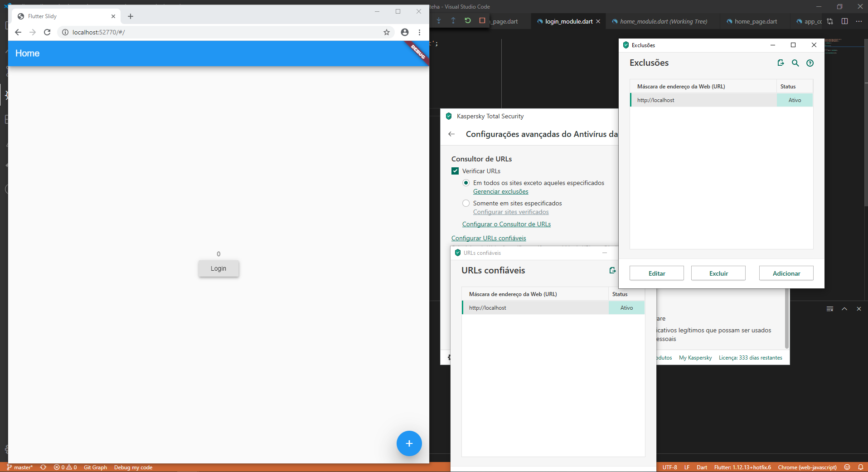Bookmark the page with the star icon
The width and height of the screenshot is (868, 472).
pyautogui.click(x=386, y=32)
